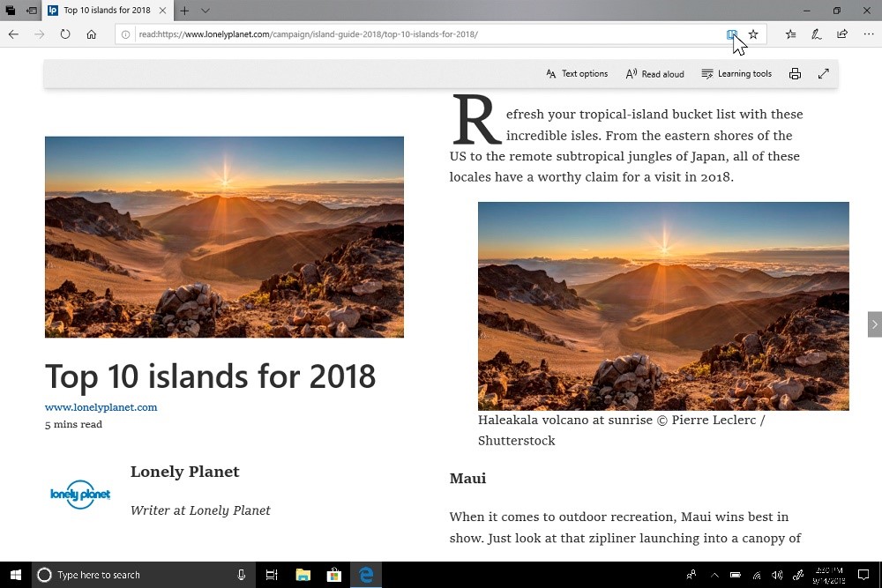Open Learning tools panel

tap(736, 74)
